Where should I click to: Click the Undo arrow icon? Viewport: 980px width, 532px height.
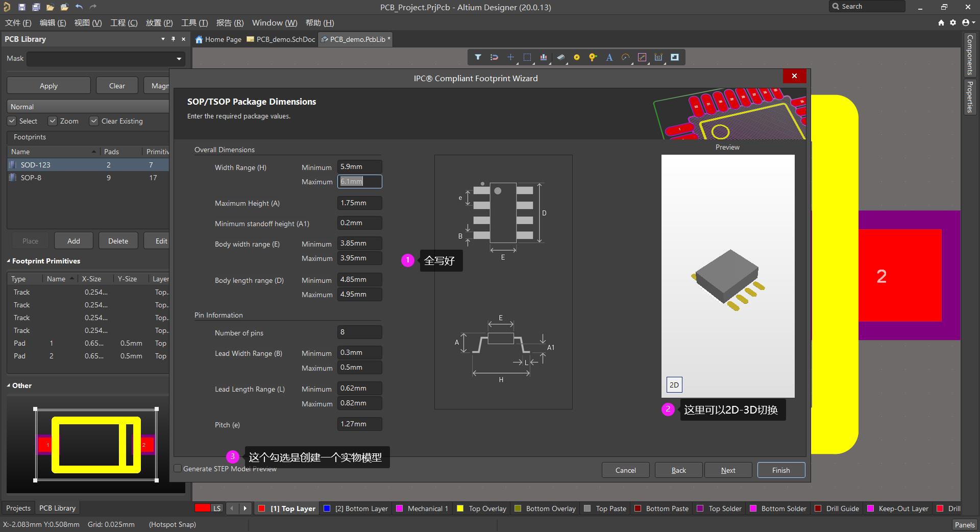coord(79,7)
